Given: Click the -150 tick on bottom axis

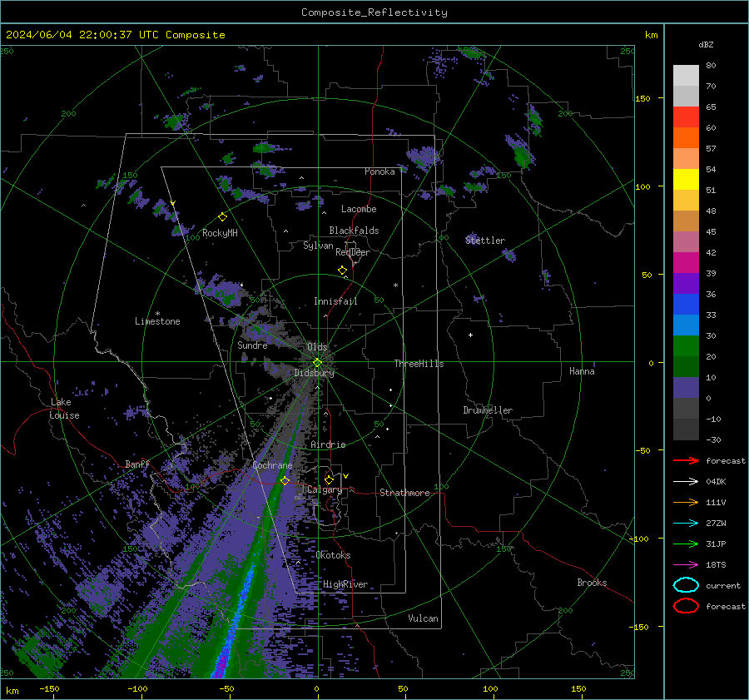Looking at the screenshot, I should tap(49, 688).
